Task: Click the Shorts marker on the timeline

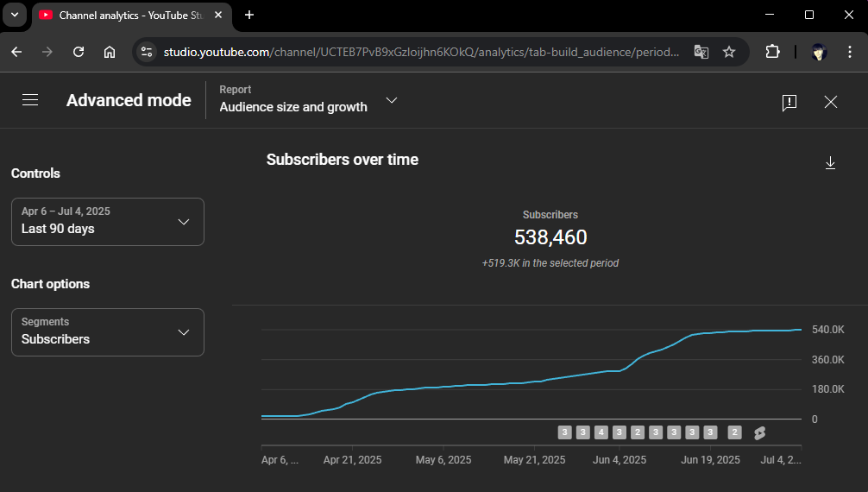Action: pyautogui.click(x=759, y=432)
